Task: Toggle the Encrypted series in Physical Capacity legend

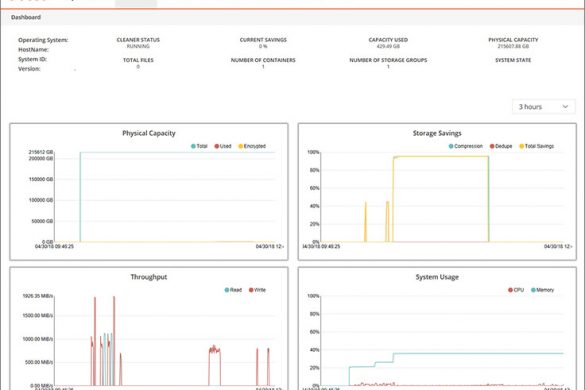Action: [x=252, y=146]
